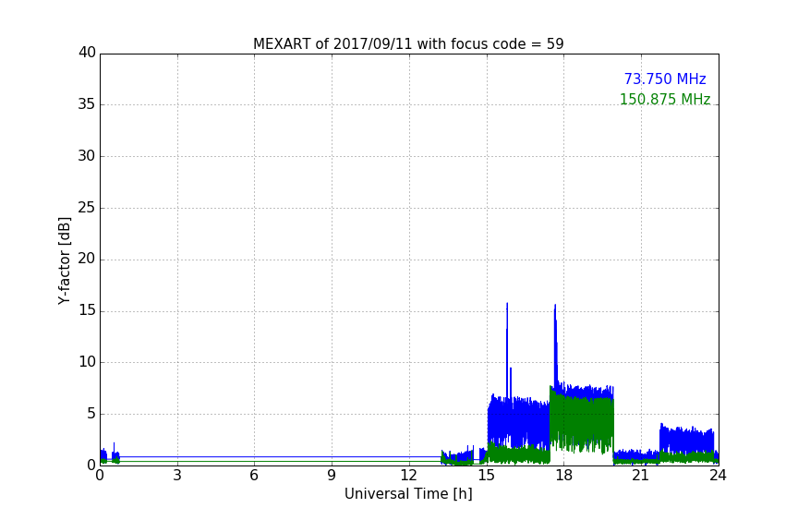Click x-axis tick label 9
This screenshot has height=532, width=798.
(332, 476)
